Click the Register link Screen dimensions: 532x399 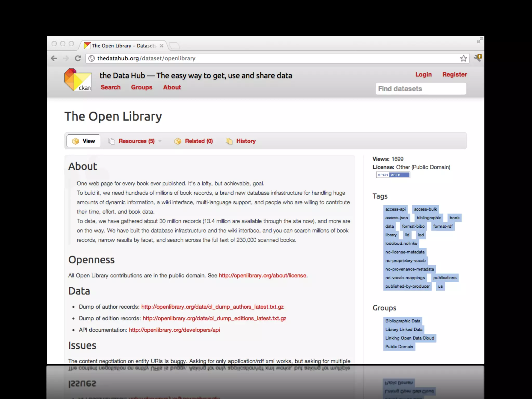tap(455, 75)
